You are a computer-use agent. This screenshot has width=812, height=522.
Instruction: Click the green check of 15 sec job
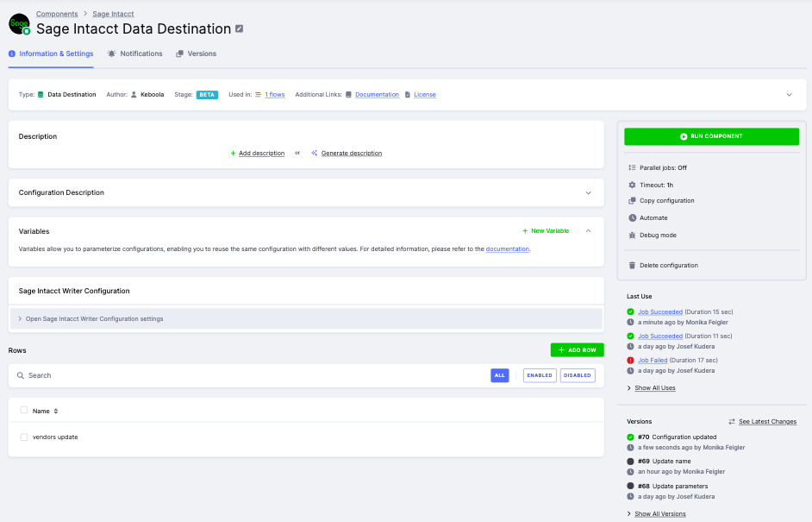pos(630,312)
